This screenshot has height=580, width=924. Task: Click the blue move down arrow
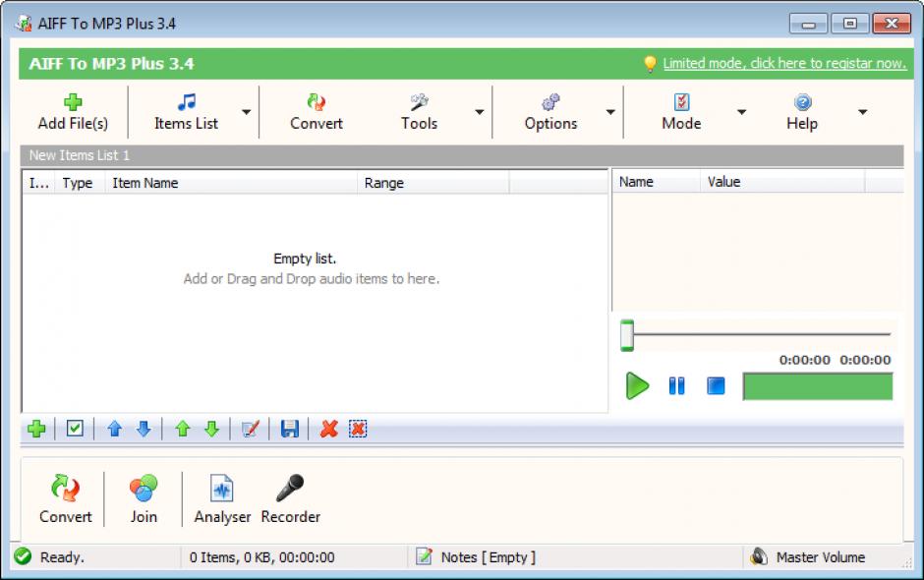(144, 429)
